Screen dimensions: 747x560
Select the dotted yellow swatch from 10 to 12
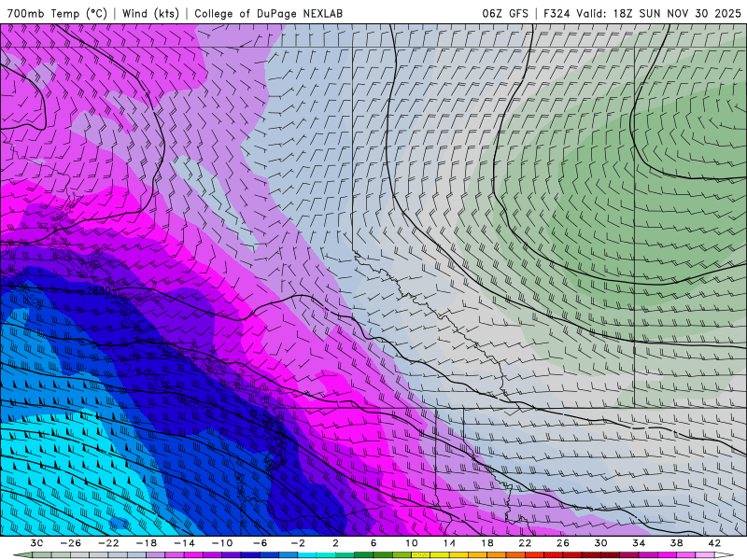point(421,555)
